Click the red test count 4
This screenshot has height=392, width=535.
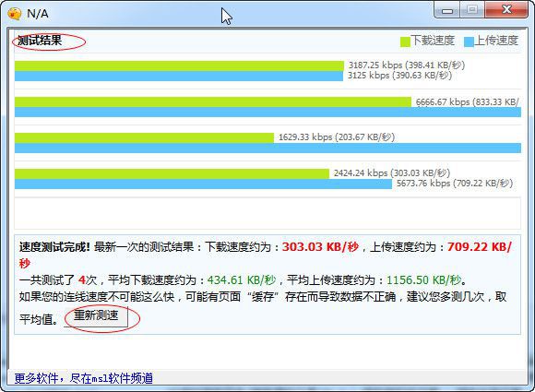81,280
